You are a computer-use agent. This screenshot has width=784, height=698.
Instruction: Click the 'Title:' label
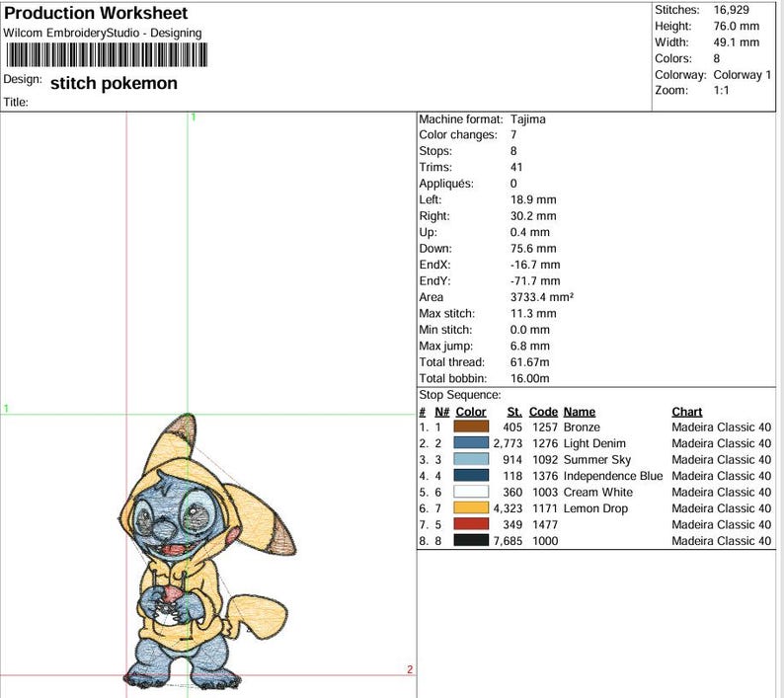tap(16, 102)
